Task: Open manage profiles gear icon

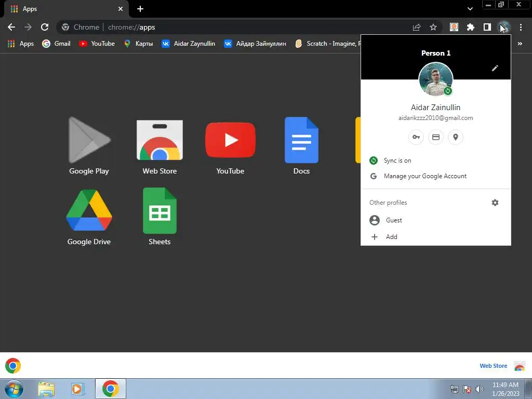Action: pyautogui.click(x=495, y=203)
